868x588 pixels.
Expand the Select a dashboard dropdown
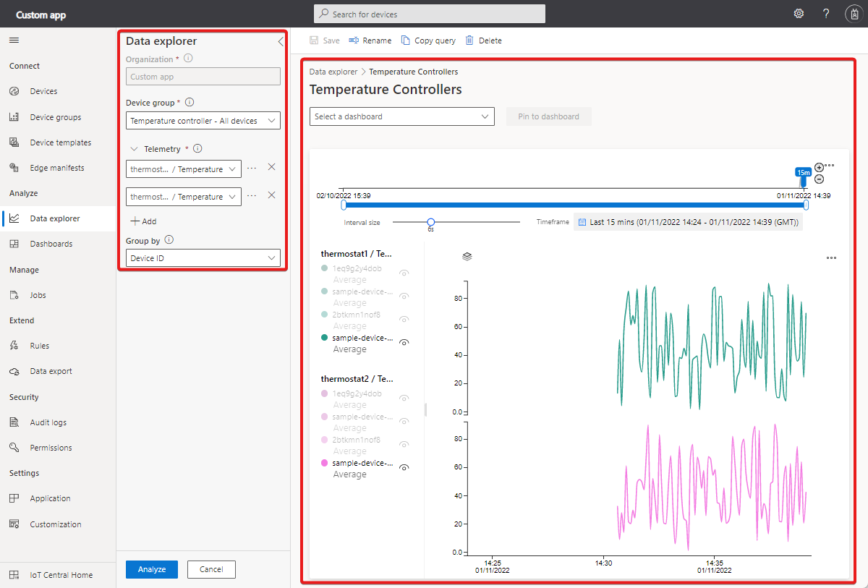click(x=402, y=116)
